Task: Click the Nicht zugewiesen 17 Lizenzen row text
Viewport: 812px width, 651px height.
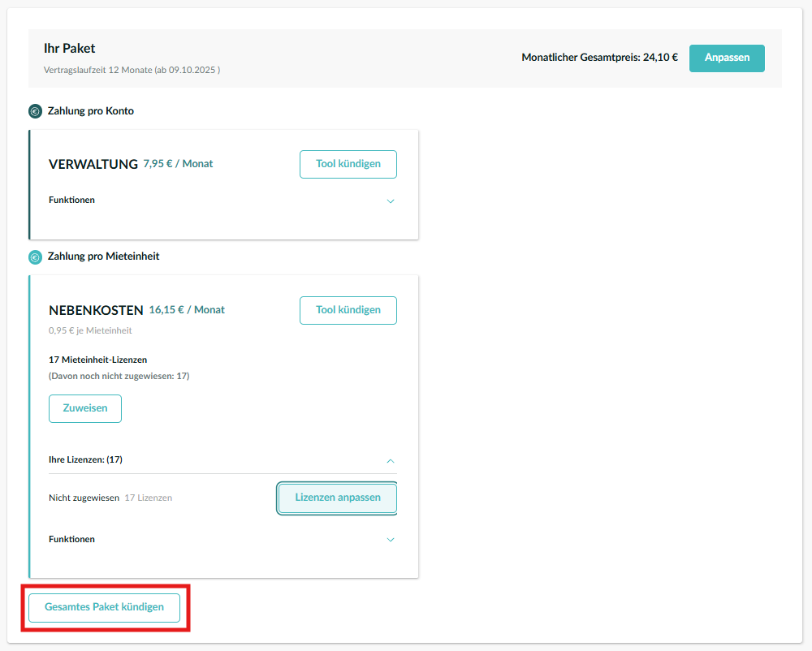Action: pyautogui.click(x=110, y=498)
